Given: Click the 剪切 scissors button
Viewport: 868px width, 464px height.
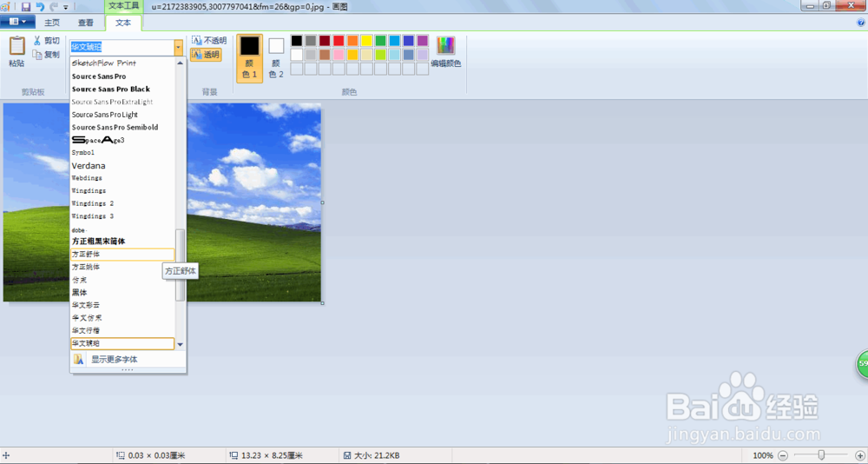Looking at the screenshot, I should click(47, 41).
